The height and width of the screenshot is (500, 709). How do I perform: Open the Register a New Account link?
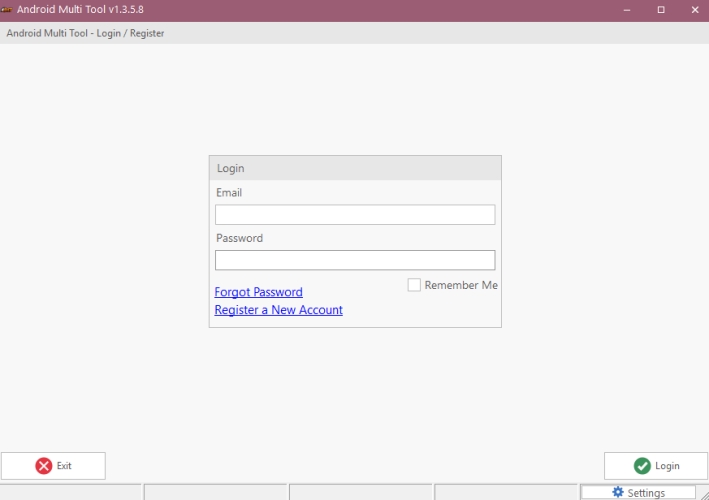coord(279,310)
